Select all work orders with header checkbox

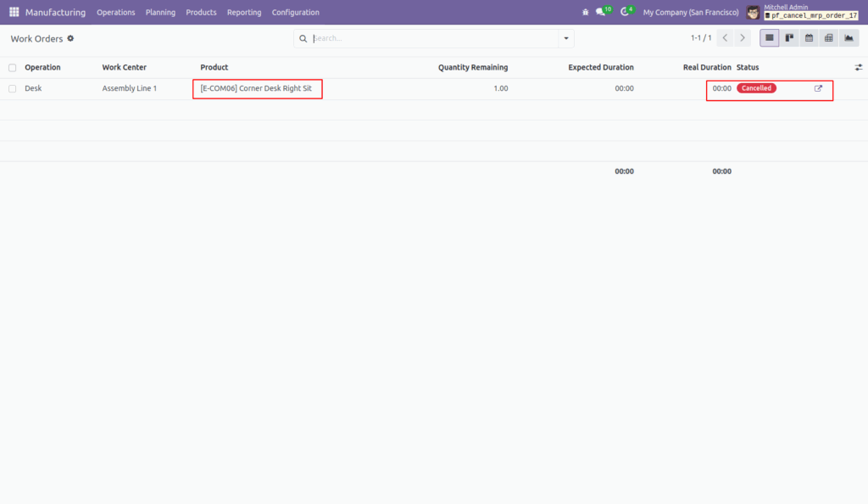[12, 67]
